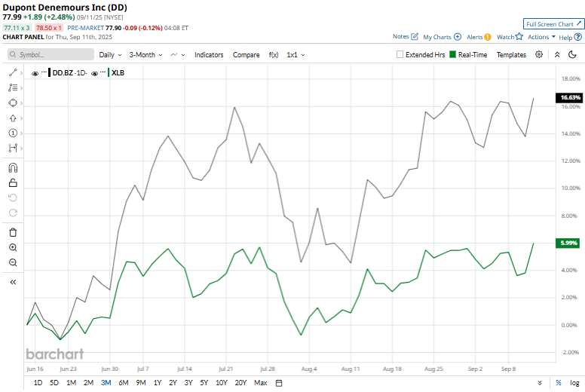Click the undo icon in sidebar
Image resolution: width=585 pixels, height=392 pixels.
pos(13,198)
